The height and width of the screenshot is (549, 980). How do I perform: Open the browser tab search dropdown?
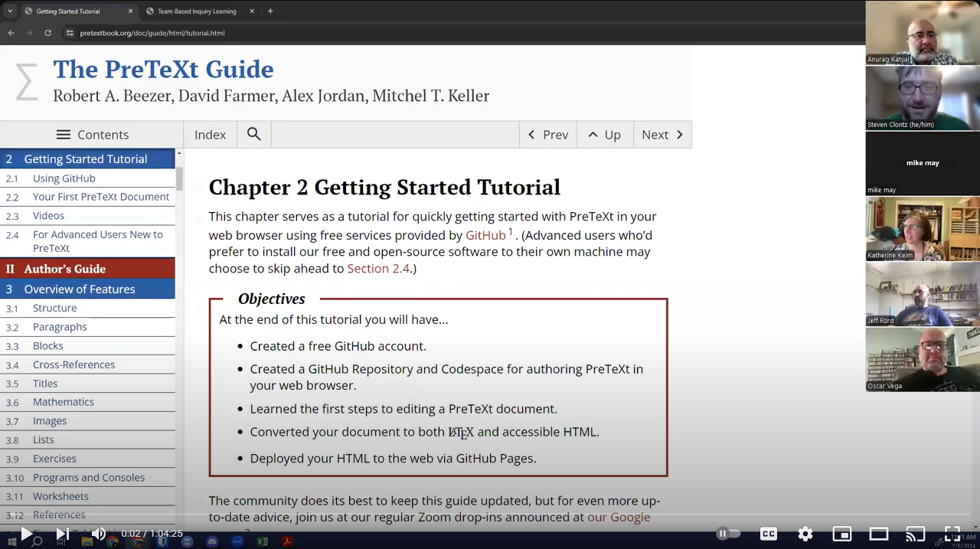pos(10,11)
